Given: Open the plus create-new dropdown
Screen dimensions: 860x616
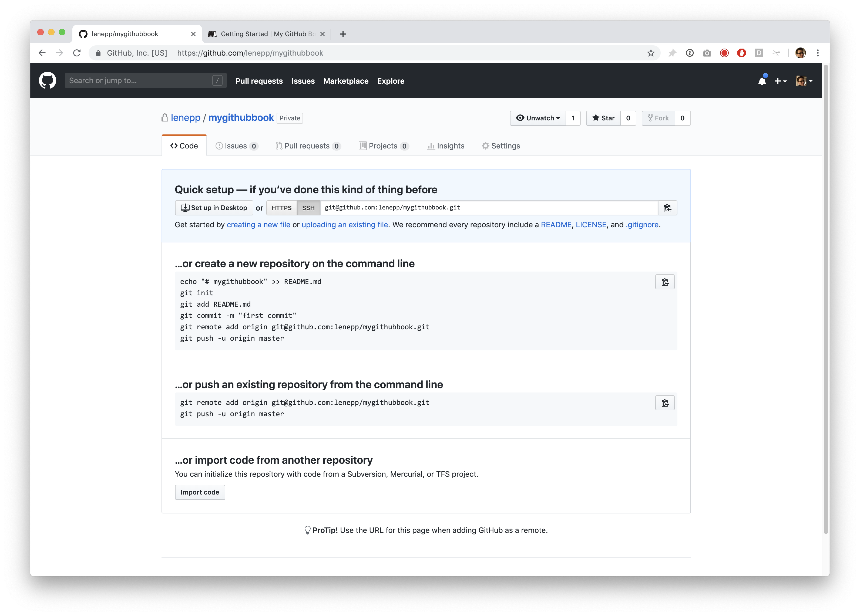Looking at the screenshot, I should click(780, 81).
